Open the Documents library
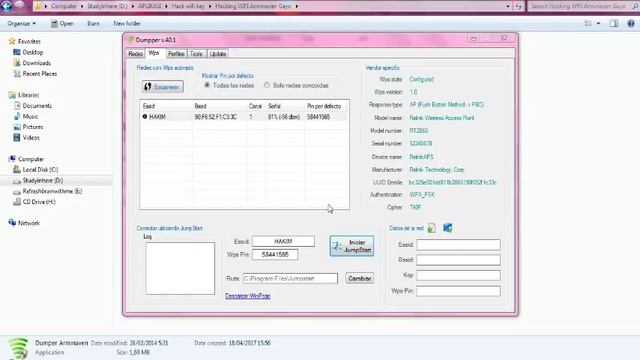Screen dimensions: 640x360 point(37,106)
